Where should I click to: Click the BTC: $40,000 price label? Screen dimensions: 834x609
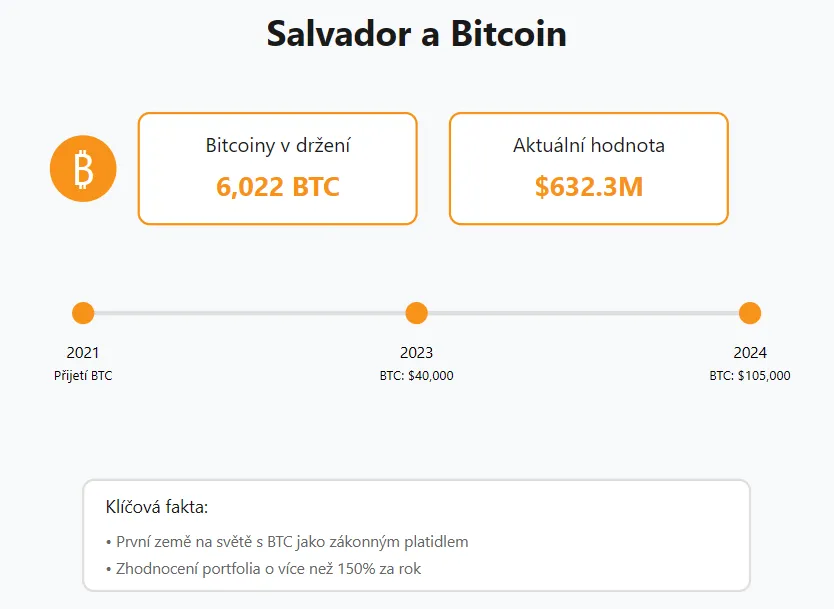tap(416, 376)
